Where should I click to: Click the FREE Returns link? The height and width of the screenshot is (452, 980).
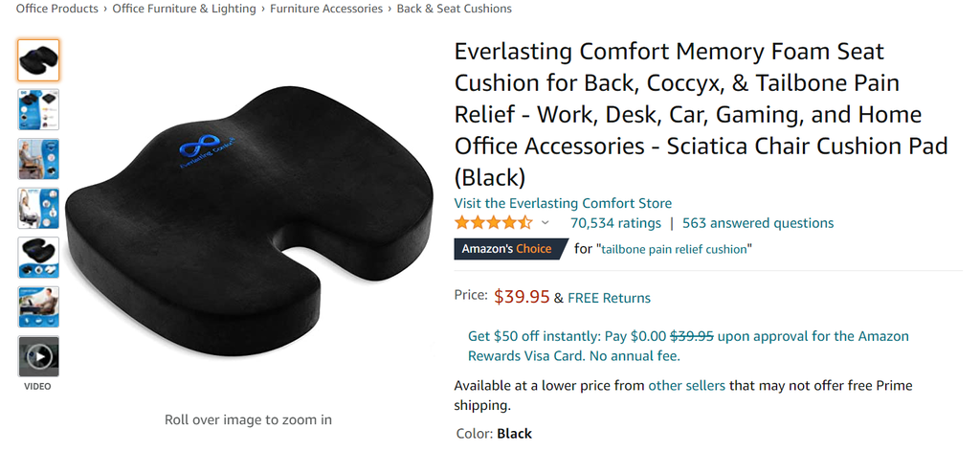click(609, 298)
